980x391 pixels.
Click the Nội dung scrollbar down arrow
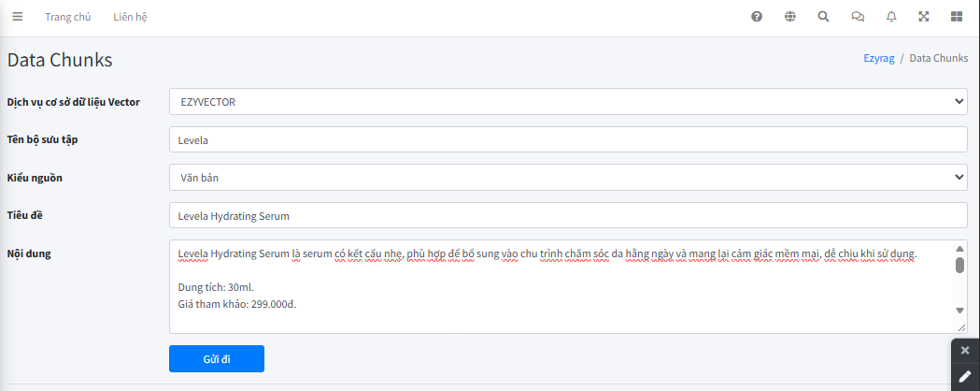pos(959,311)
